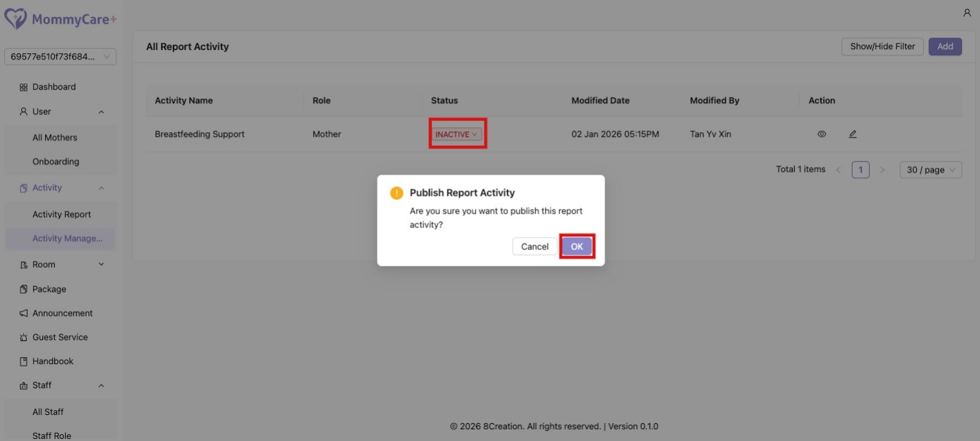
Task: Click the Dashboard grid icon in sidebar
Action: tap(23, 88)
